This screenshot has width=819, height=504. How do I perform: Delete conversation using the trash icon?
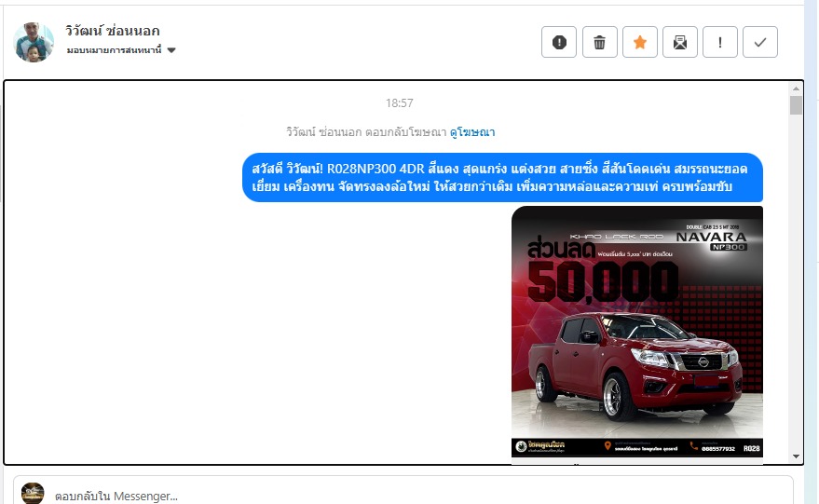point(600,42)
